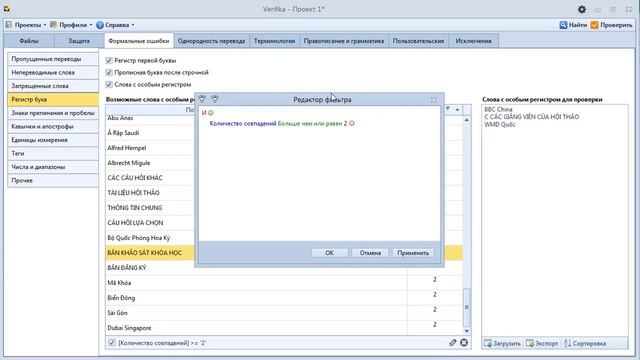640x360 pixels.
Task: Open the settings gear icon
Action: pyautogui.click(x=582, y=9)
